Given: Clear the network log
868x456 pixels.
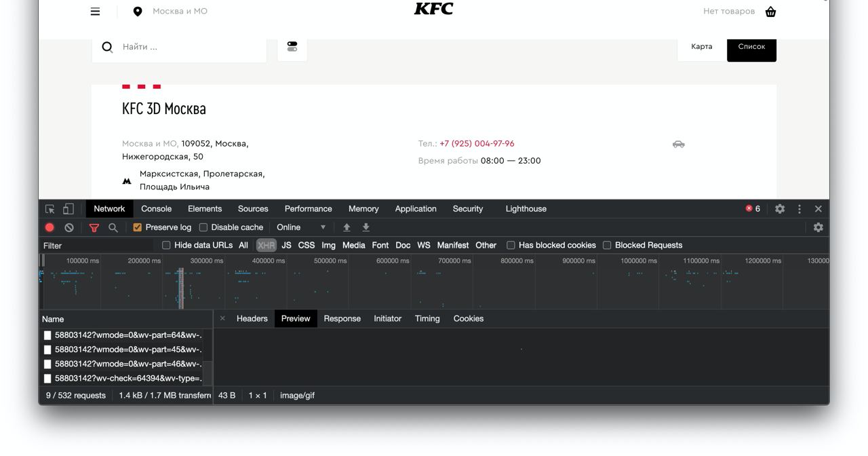Looking at the screenshot, I should (69, 227).
